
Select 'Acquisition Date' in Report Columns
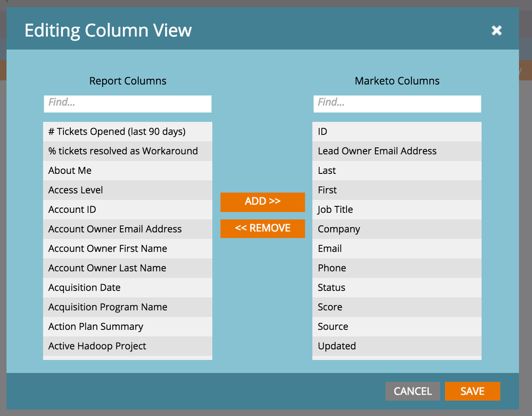[128, 287]
